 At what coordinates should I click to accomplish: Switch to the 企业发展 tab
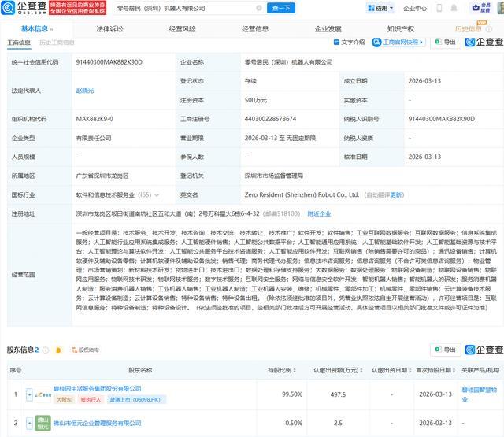coord(328,29)
